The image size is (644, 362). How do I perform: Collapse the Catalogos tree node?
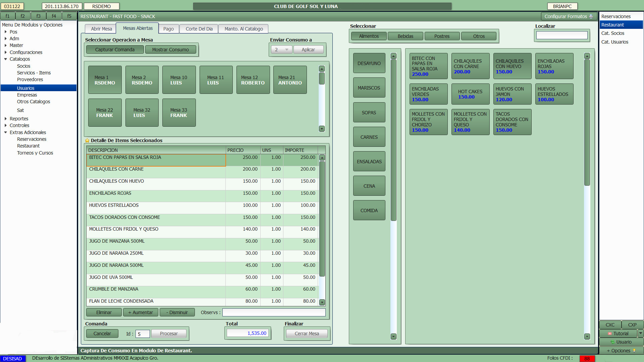(x=6, y=59)
